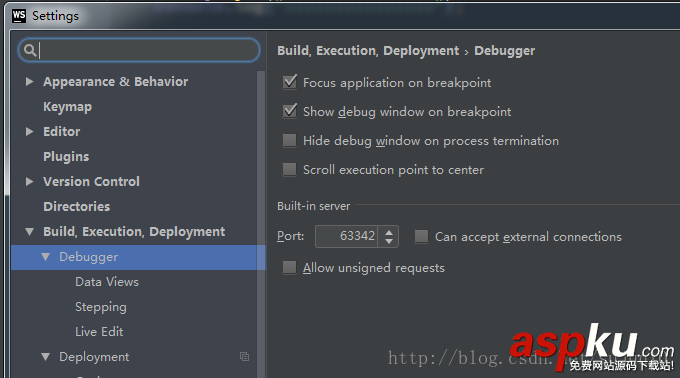
Task: Select the Editor settings category
Action: tap(62, 131)
